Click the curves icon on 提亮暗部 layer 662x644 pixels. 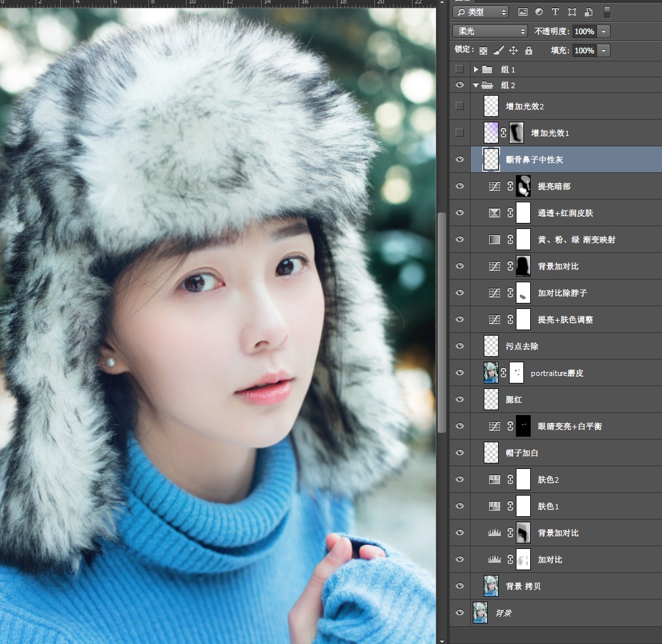[495, 187]
